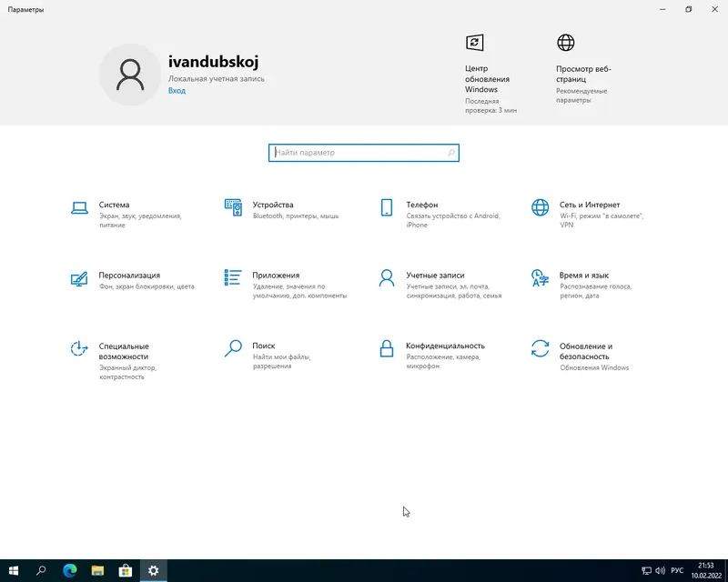Click the Фон, экран блокировки, цвета text
Image resolution: width=728 pixels, height=582 pixels.
tap(147, 286)
